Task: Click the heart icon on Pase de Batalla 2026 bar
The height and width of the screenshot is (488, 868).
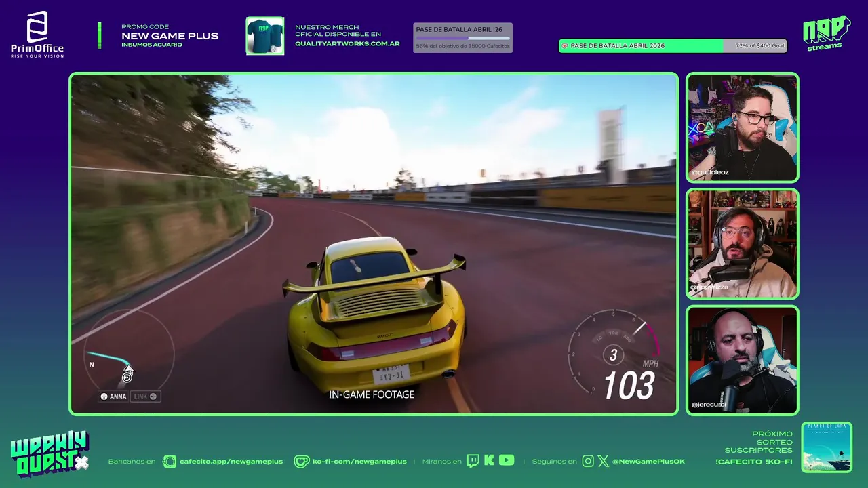Action: pyautogui.click(x=564, y=46)
